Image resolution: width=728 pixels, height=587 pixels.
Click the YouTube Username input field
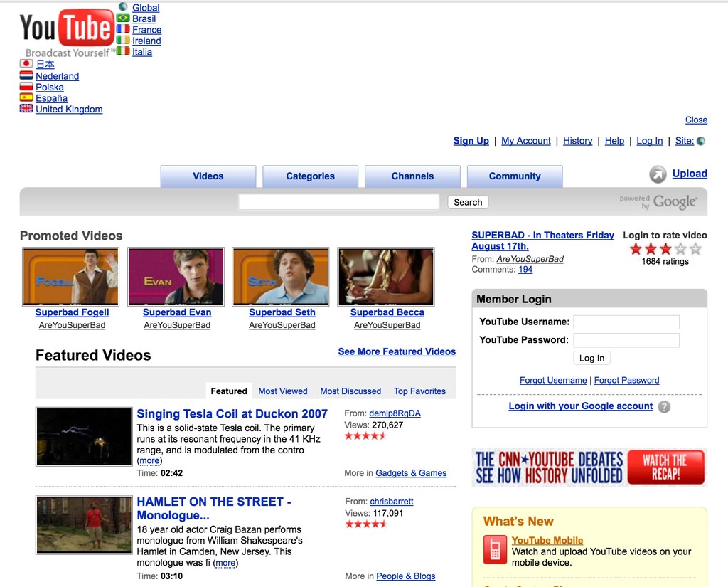626,322
